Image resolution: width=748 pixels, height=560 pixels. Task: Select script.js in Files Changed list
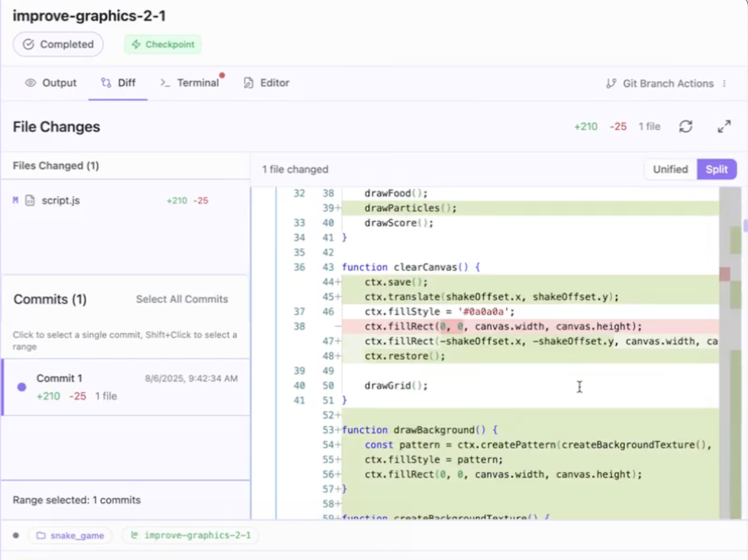tap(61, 201)
